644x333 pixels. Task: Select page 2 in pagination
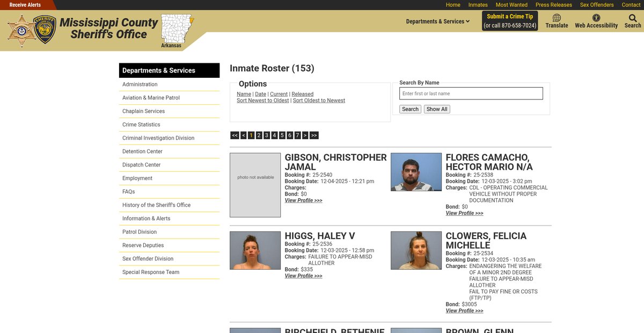(x=259, y=135)
